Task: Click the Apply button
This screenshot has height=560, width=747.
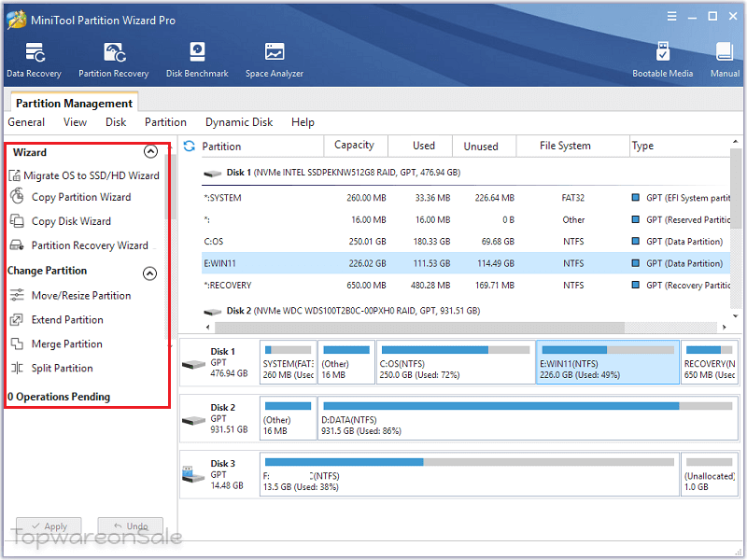Action: pos(49,526)
